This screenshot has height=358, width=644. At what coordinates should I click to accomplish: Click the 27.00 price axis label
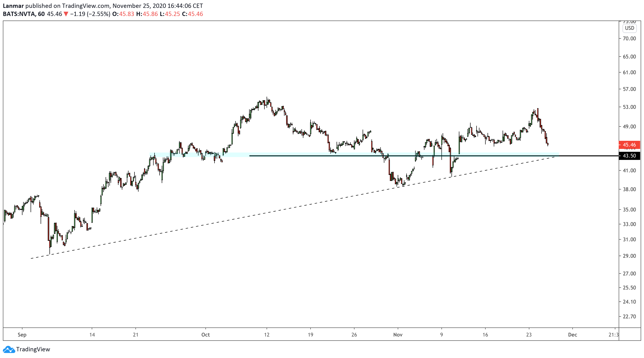point(629,273)
